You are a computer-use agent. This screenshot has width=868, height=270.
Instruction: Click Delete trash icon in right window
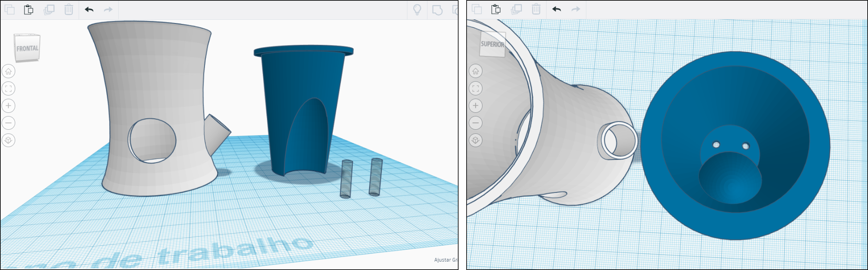click(x=536, y=9)
